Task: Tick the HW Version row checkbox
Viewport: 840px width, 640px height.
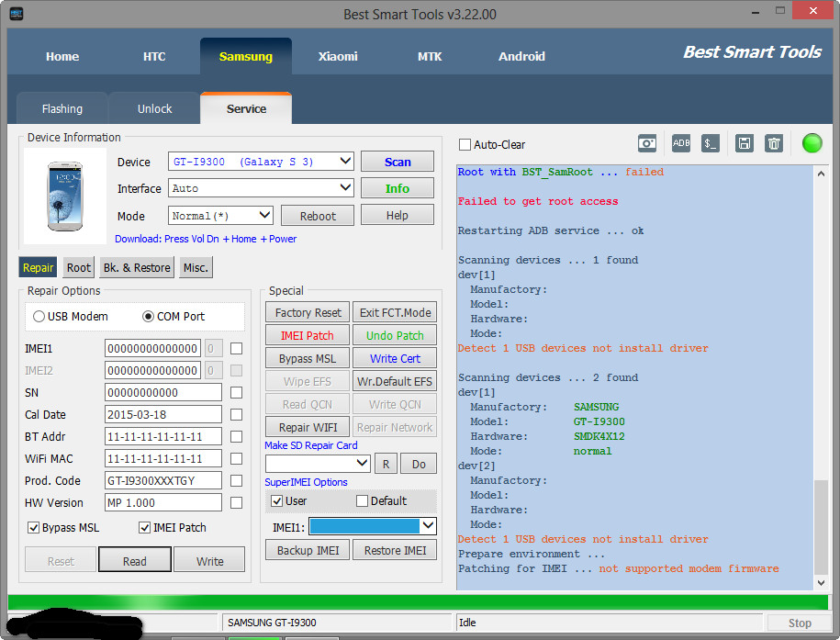Action: [x=236, y=503]
